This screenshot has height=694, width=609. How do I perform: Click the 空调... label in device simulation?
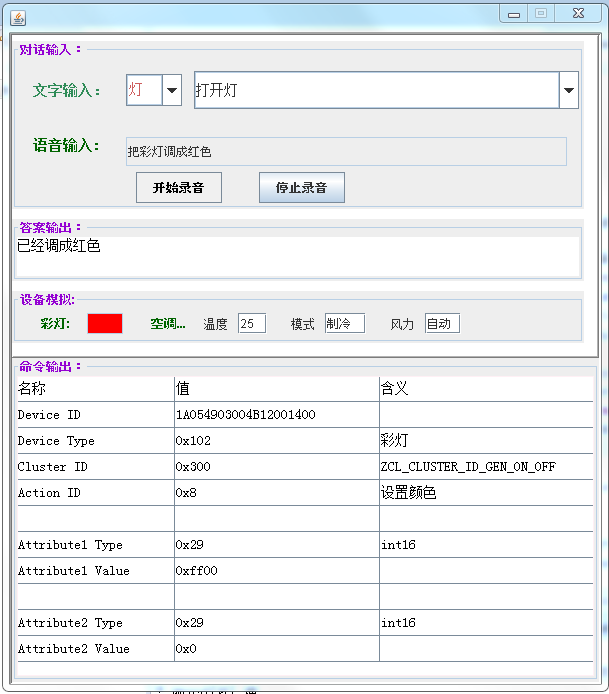point(168,324)
